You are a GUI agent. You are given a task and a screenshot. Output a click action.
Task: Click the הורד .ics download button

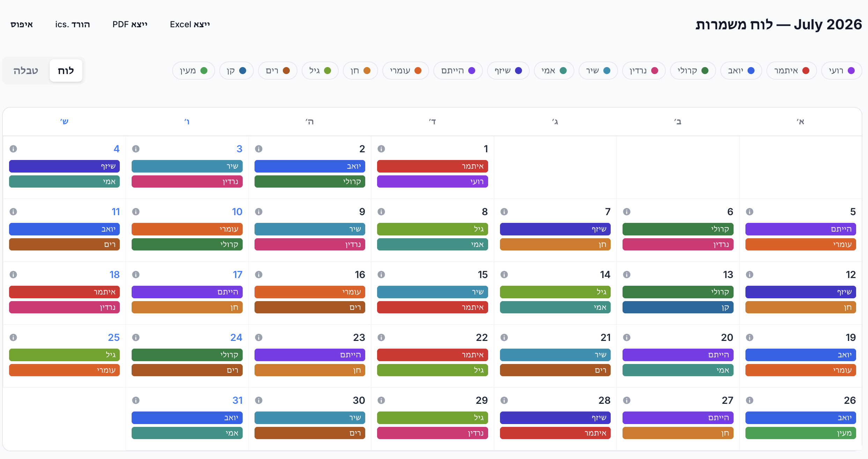73,24
